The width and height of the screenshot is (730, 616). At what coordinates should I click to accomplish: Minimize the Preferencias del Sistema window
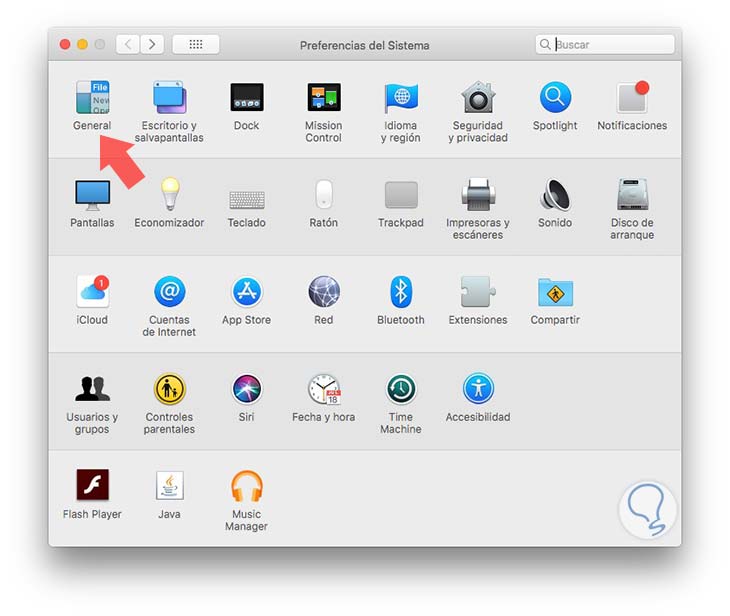82,45
